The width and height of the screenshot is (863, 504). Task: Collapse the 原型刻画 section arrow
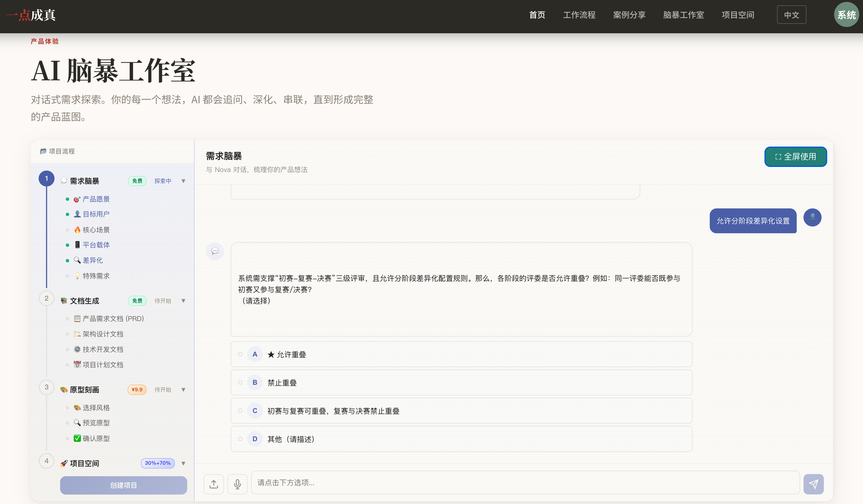coord(183,390)
